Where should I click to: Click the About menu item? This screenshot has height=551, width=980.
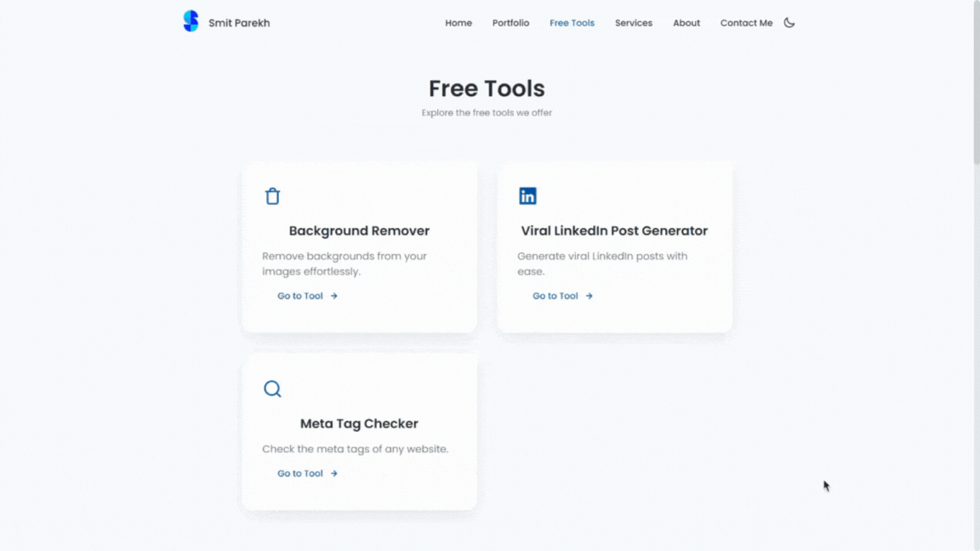687,23
